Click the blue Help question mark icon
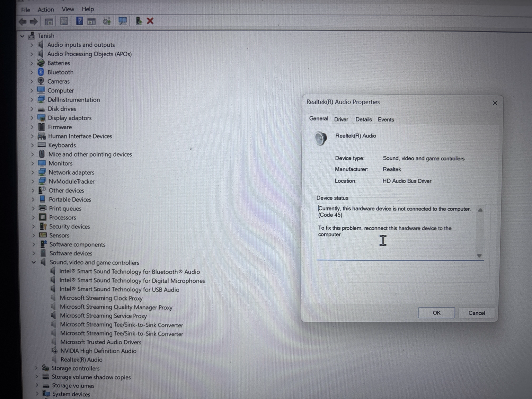Viewport: 532px width, 399px height. (79, 21)
